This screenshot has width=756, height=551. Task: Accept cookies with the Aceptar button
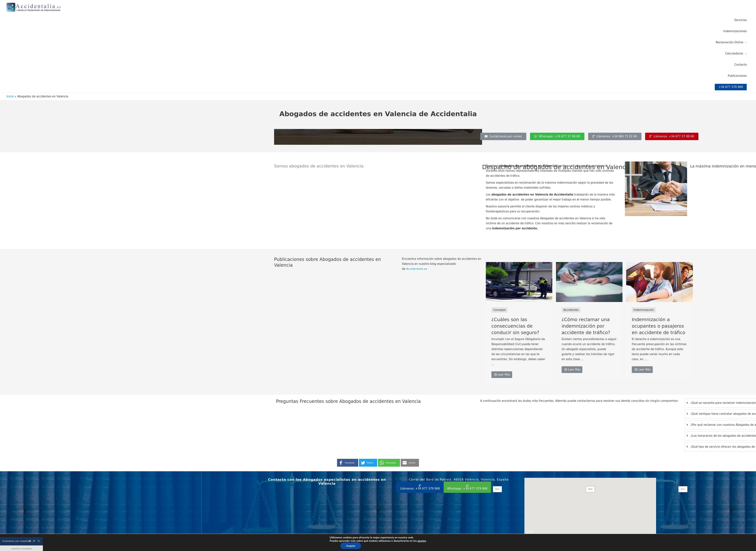[x=351, y=546]
